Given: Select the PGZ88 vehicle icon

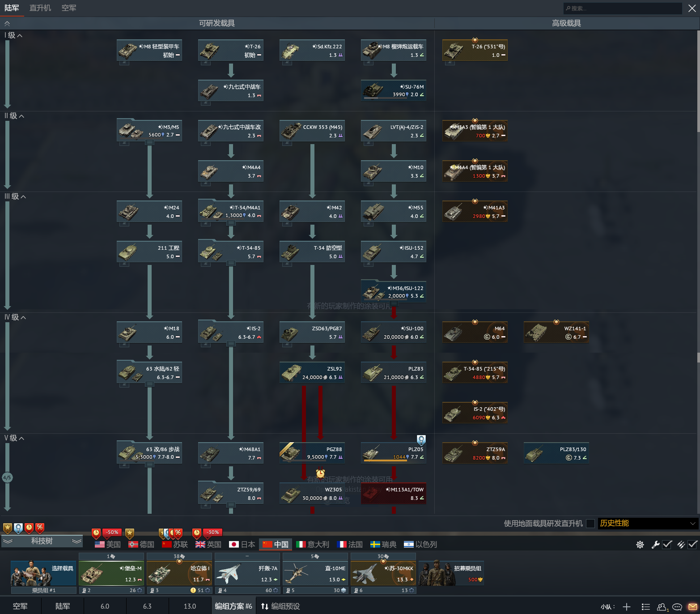Looking at the screenshot, I should (312, 453).
